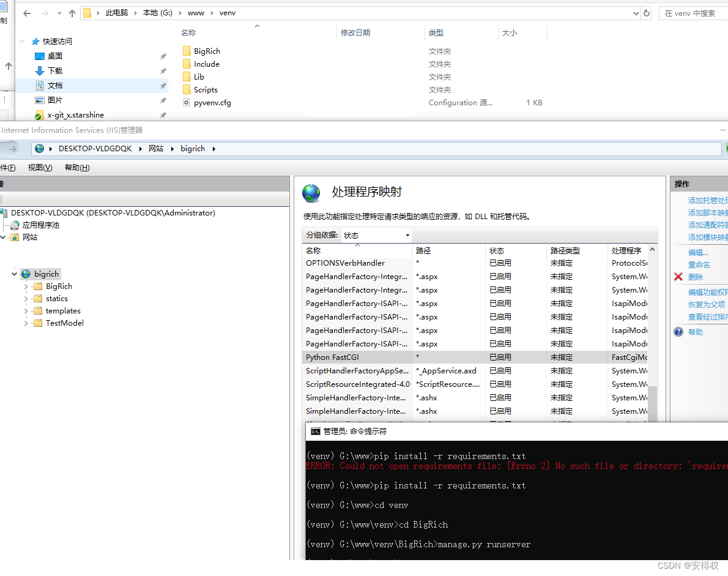Collapse the 快速访问 section

point(21,42)
